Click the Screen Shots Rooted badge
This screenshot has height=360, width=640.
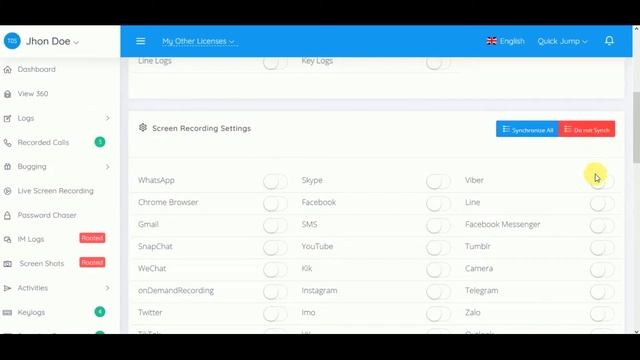pos(92,262)
